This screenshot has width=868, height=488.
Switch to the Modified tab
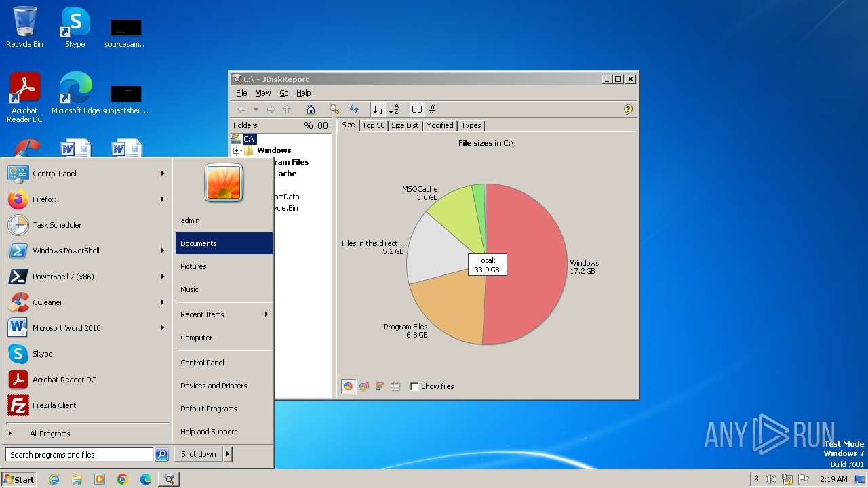click(x=439, y=125)
